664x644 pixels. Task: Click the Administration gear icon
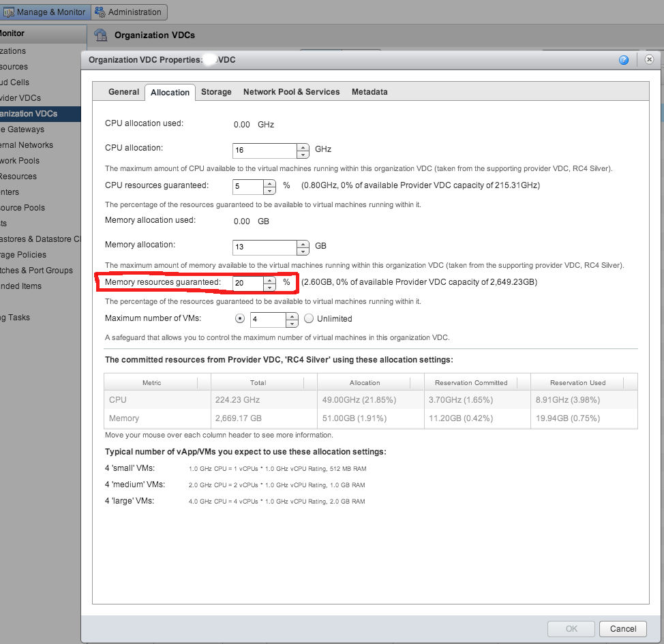point(100,12)
